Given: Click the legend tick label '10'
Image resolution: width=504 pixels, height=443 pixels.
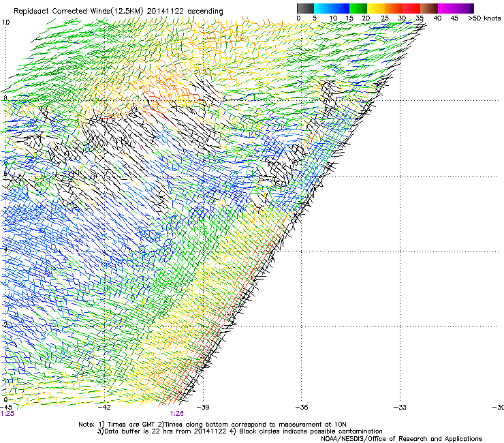Looking at the screenshot, I should click(333, 18).
